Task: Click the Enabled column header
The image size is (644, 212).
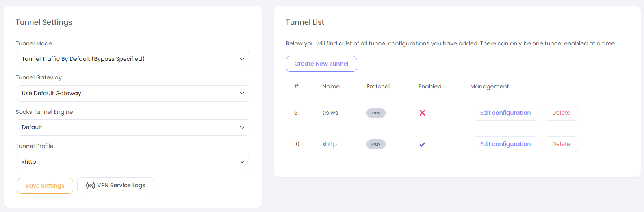Action: click(430, 86)
